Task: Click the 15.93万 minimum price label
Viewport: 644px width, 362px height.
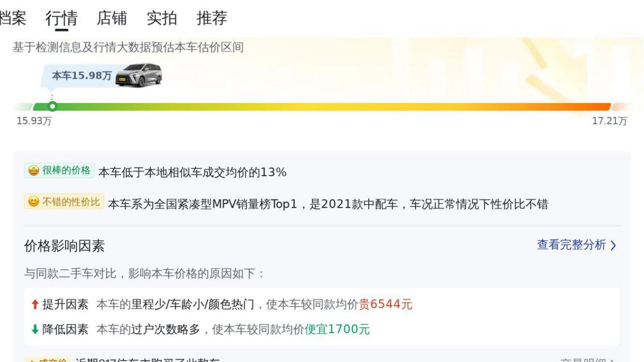Action: [x=34, y=121]
